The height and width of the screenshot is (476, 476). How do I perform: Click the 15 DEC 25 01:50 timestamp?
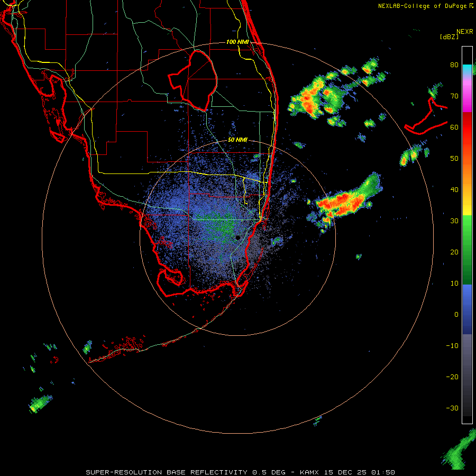[360, 472]
